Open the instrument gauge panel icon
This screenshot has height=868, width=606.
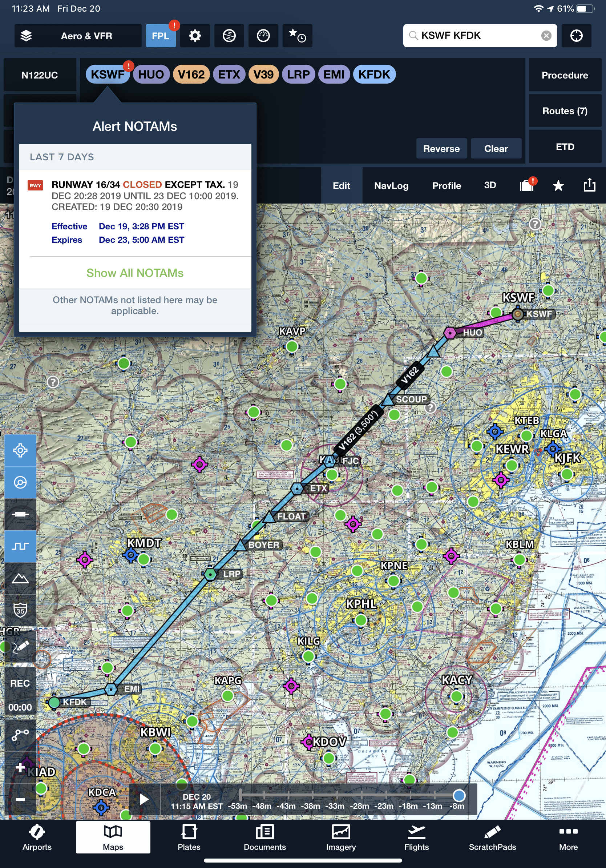coord(263,36)
